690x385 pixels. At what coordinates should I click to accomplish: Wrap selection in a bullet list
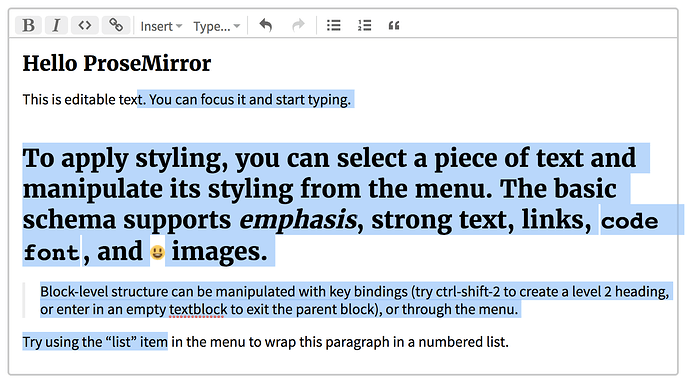coord(334,26)
